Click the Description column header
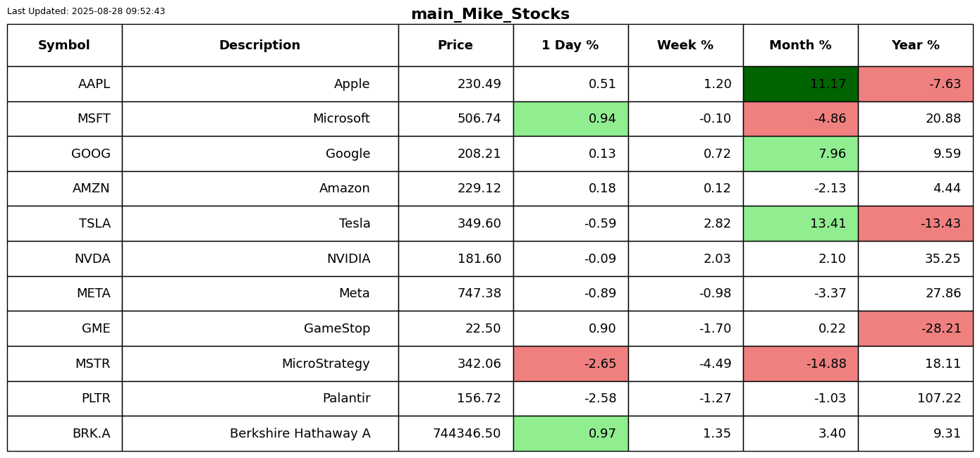Image resolution: width=980 pixels, height=458 pixels. [x=259, y=45]
